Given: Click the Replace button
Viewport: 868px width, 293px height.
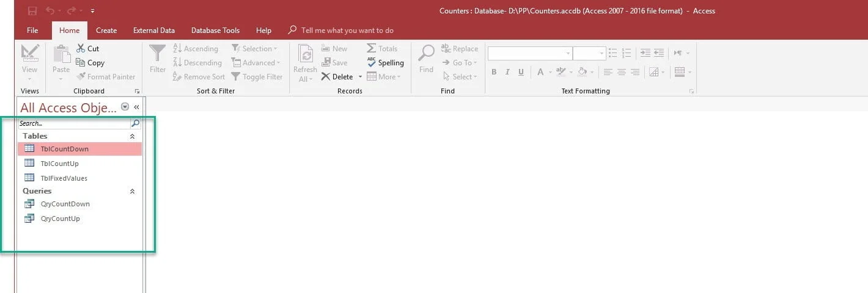Looking at the screenshot, I should (x=460, y=48).
